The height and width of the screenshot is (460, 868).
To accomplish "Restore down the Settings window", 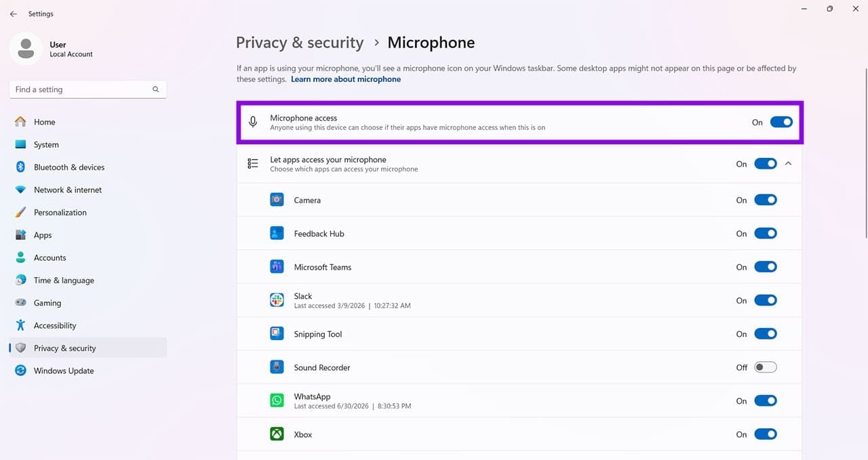I will point(829,9).
